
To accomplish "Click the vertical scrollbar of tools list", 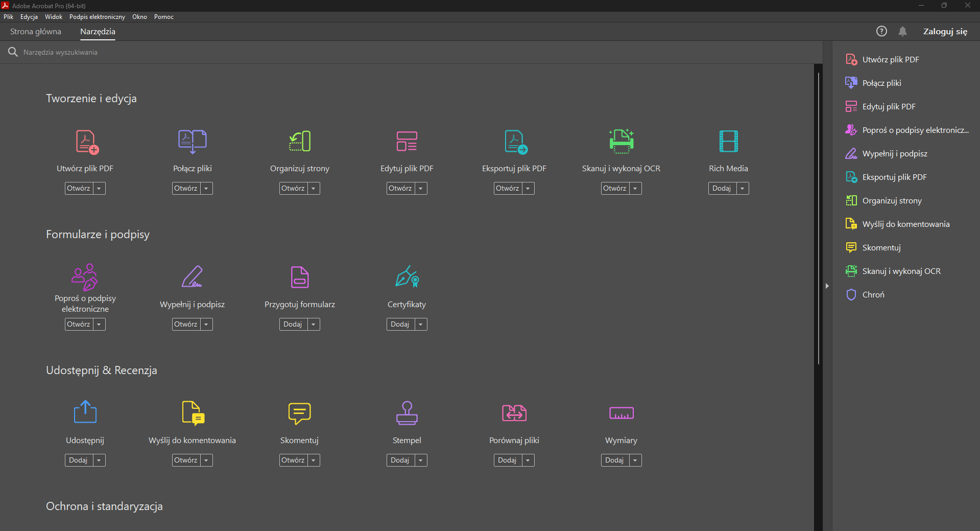I will [x=819, y=219].
